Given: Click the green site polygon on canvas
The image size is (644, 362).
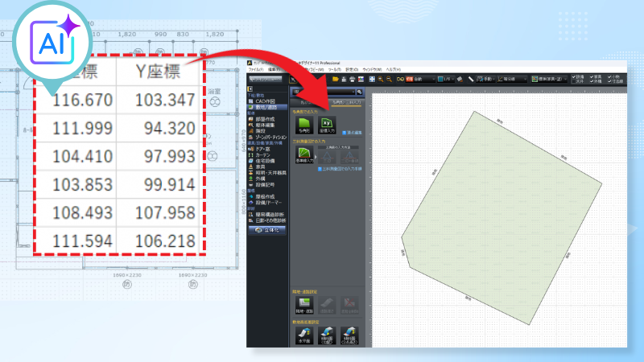Looking at the screenshot, I should 501,217.
